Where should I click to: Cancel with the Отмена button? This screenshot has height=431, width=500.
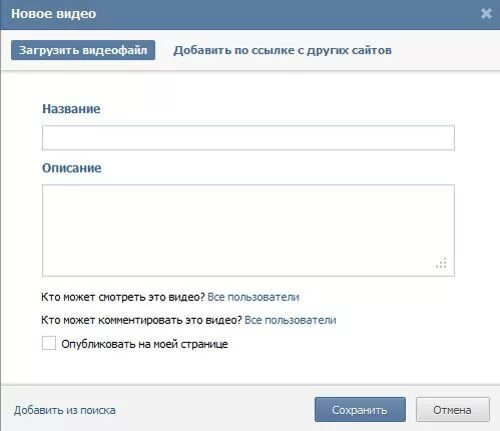pos(453,410)
